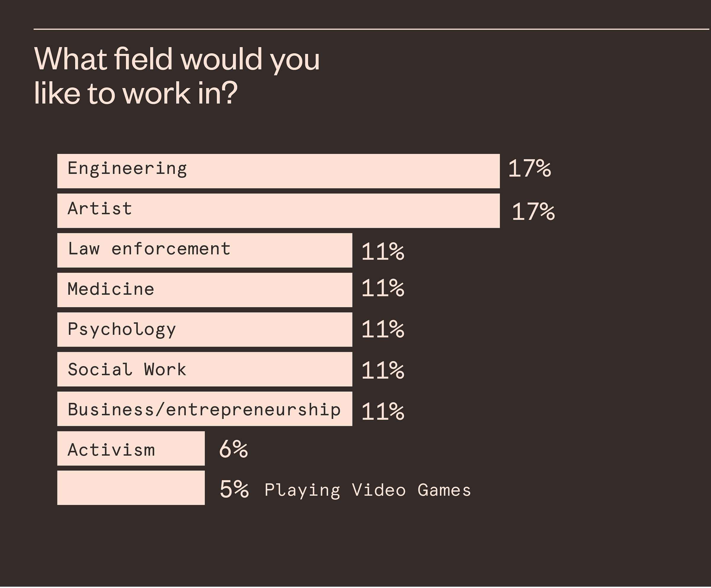Screen dimensions: 711x588
Task: Click the 11% value beside Business/entrepreneurship
Action: point(383,411)
